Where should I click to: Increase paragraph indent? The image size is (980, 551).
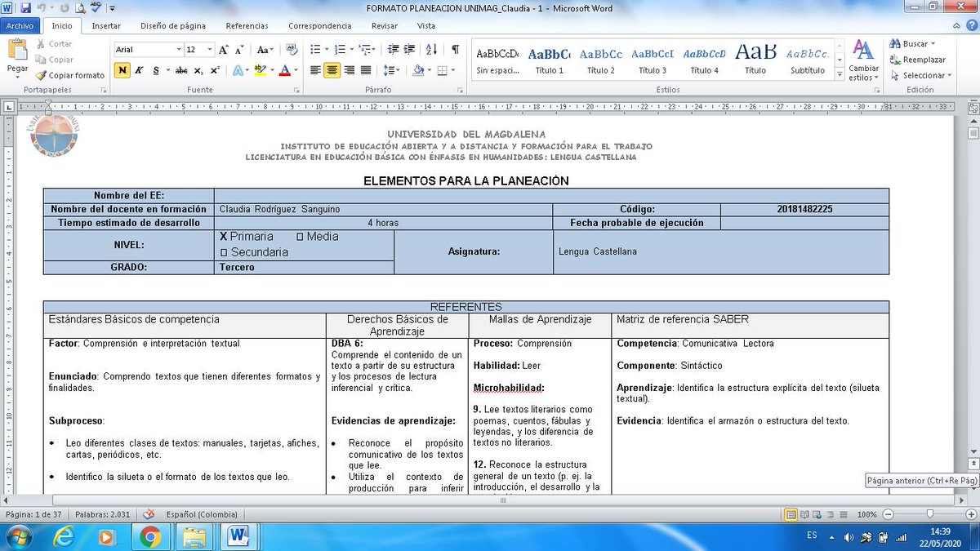[409, 50]
